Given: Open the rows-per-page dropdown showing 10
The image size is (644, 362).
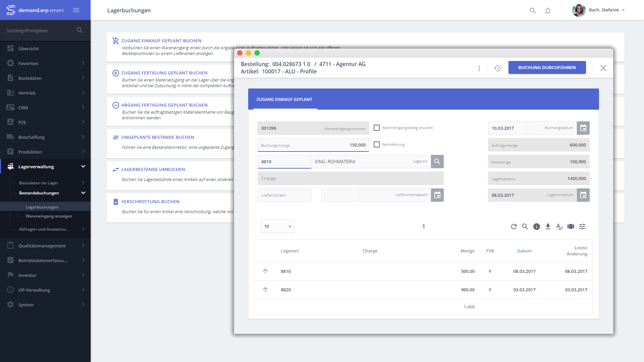Looking at the screenshot, I should pyautogui.click(x=277, y=226).
